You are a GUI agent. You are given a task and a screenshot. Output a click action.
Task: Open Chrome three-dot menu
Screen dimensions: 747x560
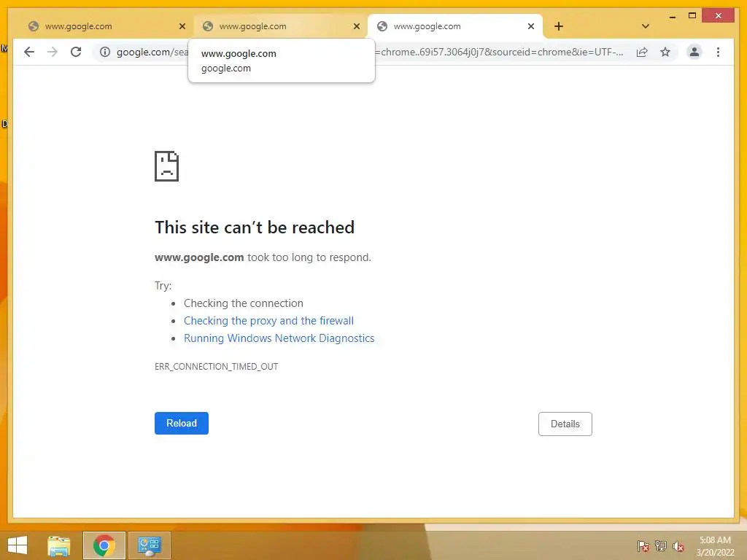tap(718, 52)
